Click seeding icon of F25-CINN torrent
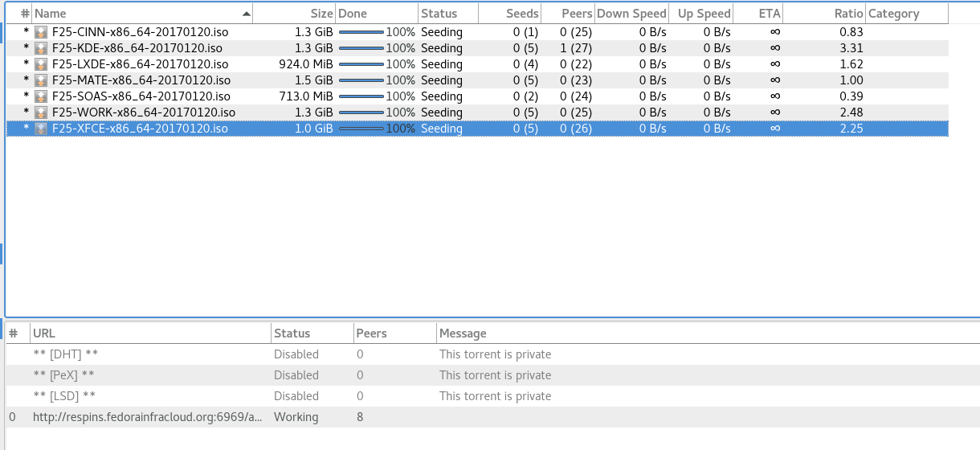The image size is (980, 450). point(41,32)
